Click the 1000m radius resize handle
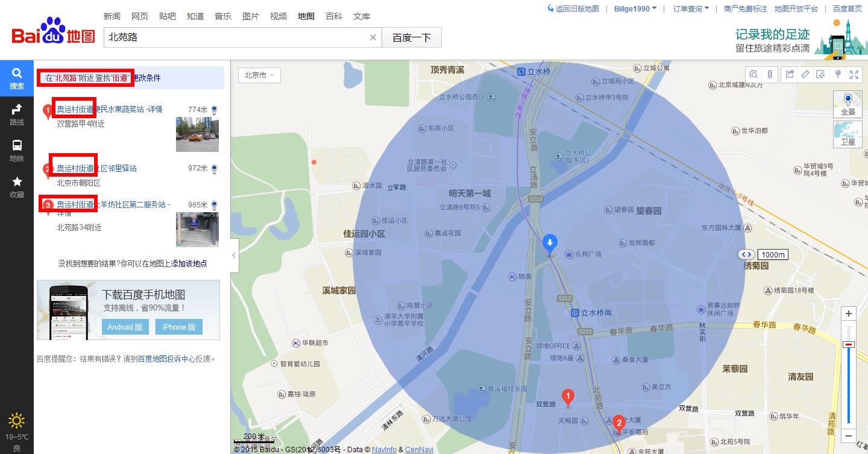The width and height of the screenshot is (868, 454). (747, 254)
